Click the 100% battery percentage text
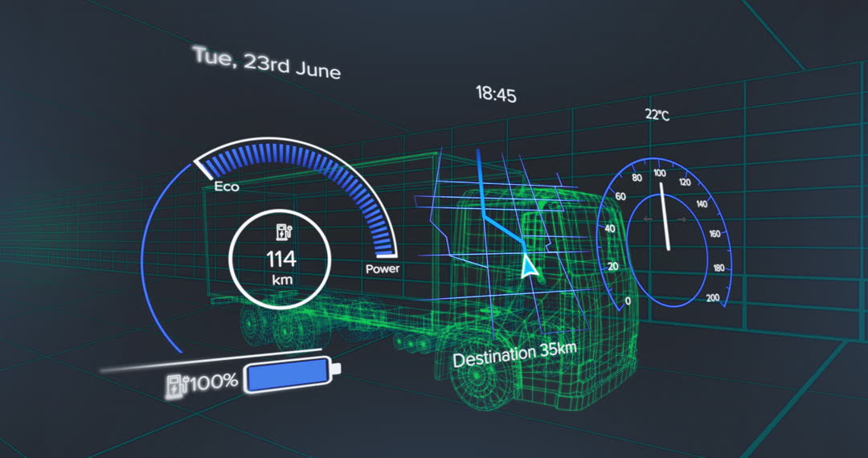868x458 pixels. point(213,381)
